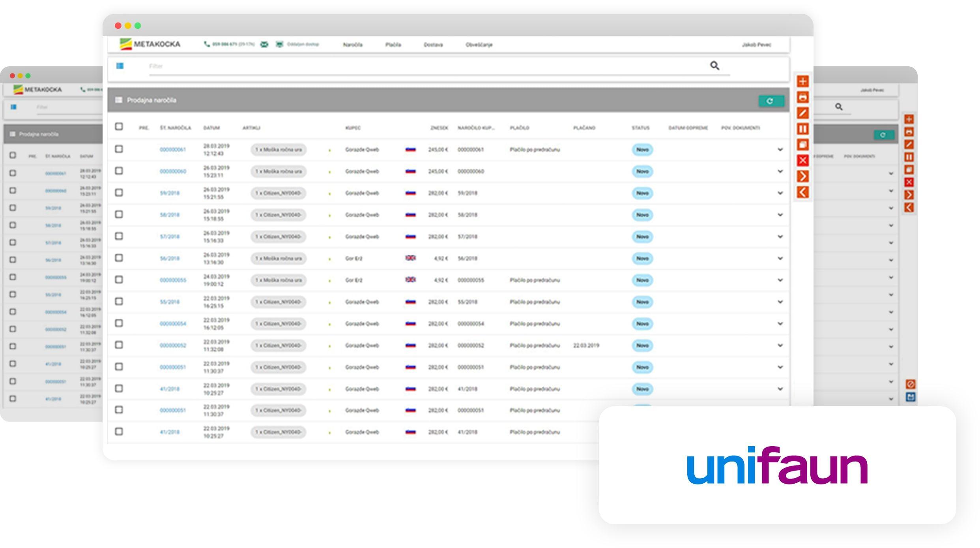The width and height of the screenshot is (980, 548).
Task: Open the Jakob Pevec user menu in front window
Action: (756, 45)
